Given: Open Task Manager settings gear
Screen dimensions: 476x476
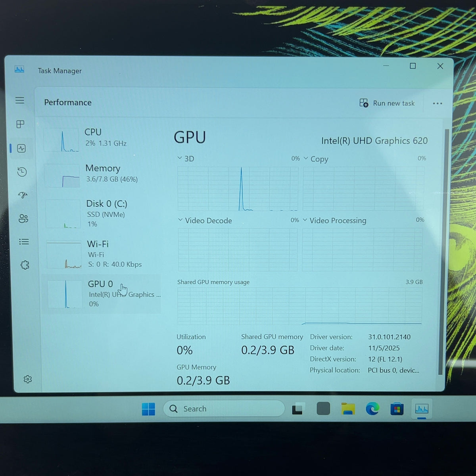Looking at the screenshot, I should coord(28,379).
